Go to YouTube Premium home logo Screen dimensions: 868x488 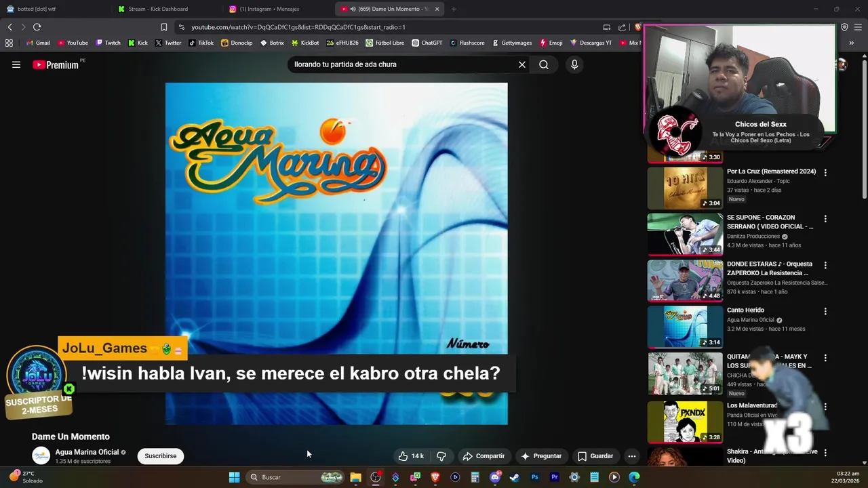[56, 65]
